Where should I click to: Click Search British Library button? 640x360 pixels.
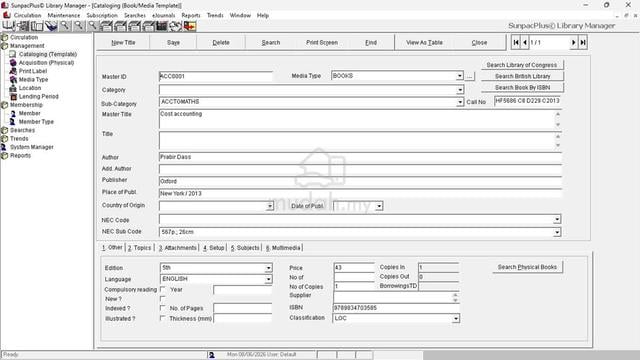[x=522, y=76]
